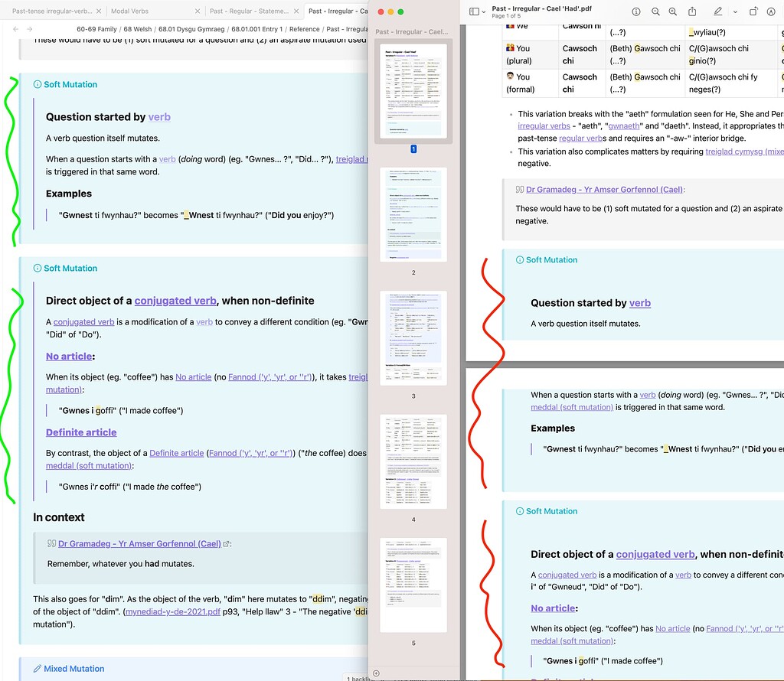The image size is (784, 681).
Task: Select the Markup pencil tool
Action: [719, 12]
